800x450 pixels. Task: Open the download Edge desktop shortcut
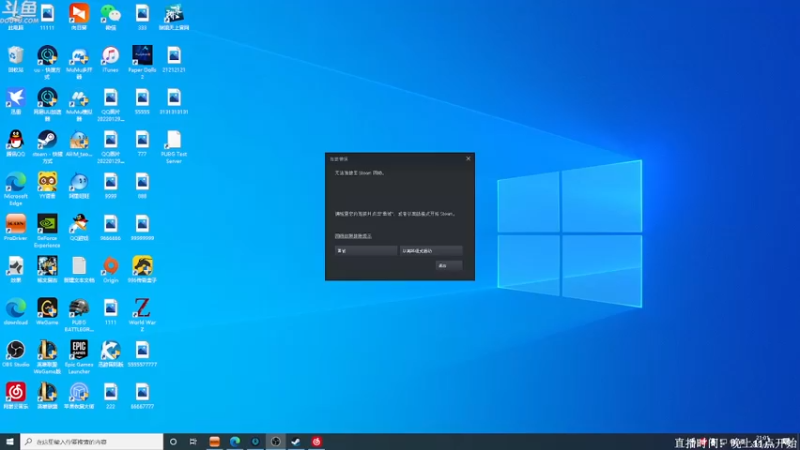(x=16, y=311)
